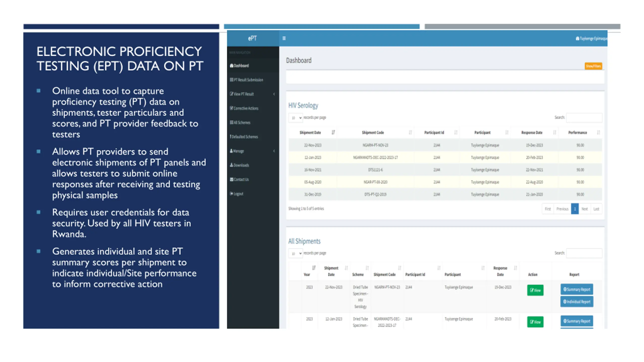Click the orange Show Filters button
This screenshot has height=362, width=644.
pos(593,66)
